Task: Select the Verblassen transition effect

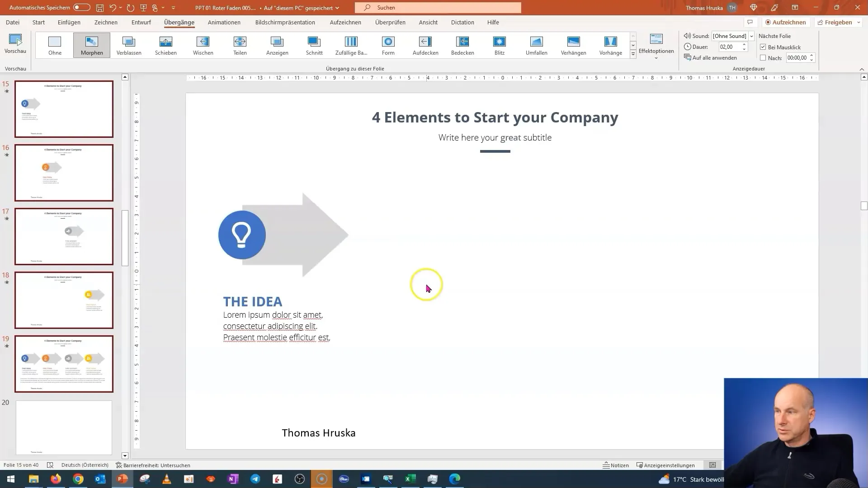Action: tap(129, 45)
